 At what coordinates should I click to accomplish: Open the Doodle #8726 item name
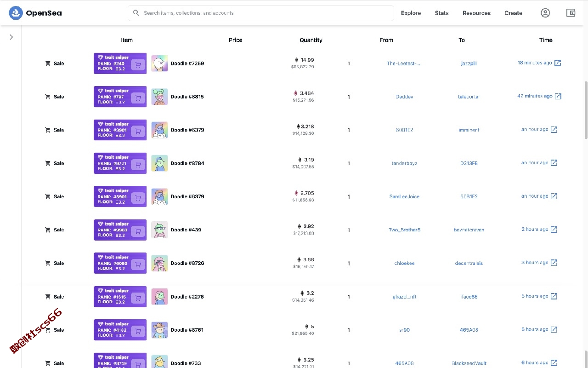187,263
